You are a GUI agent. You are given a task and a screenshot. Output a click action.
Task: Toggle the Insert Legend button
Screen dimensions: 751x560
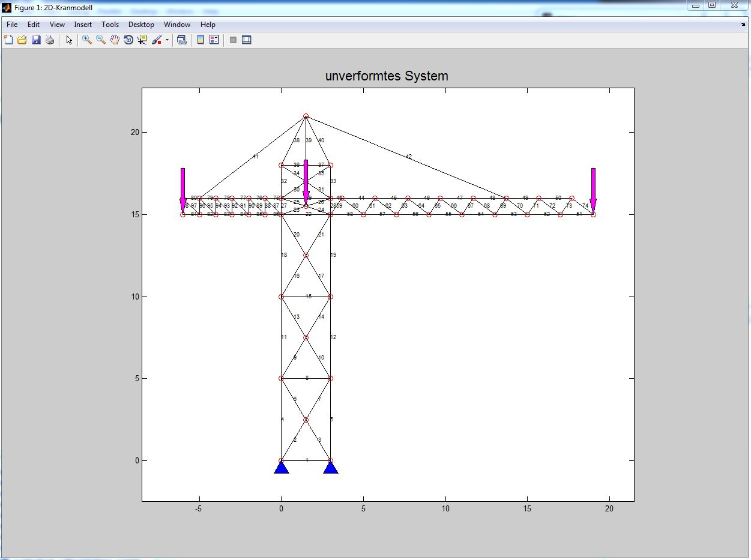coord(214,40)
